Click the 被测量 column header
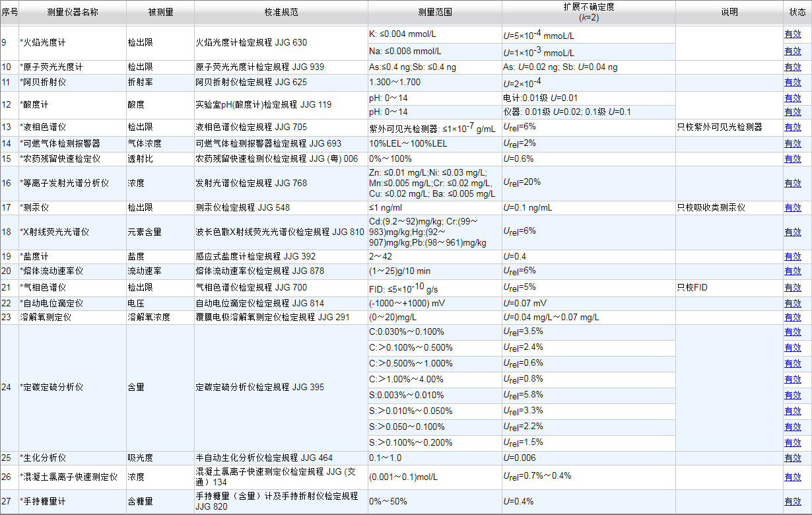The height and width of the screenshot is (515, 812). (160, 12)
